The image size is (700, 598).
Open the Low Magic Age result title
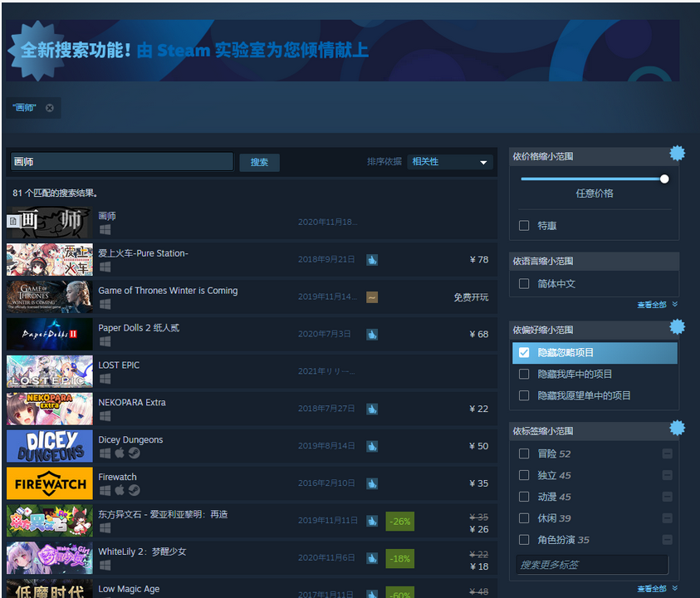point(129,589)
